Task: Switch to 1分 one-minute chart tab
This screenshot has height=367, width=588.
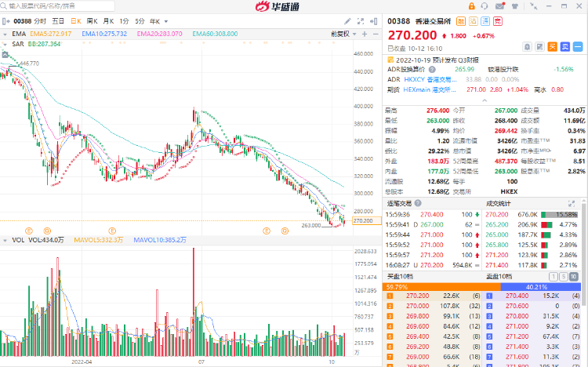Action: pos(124,21)
